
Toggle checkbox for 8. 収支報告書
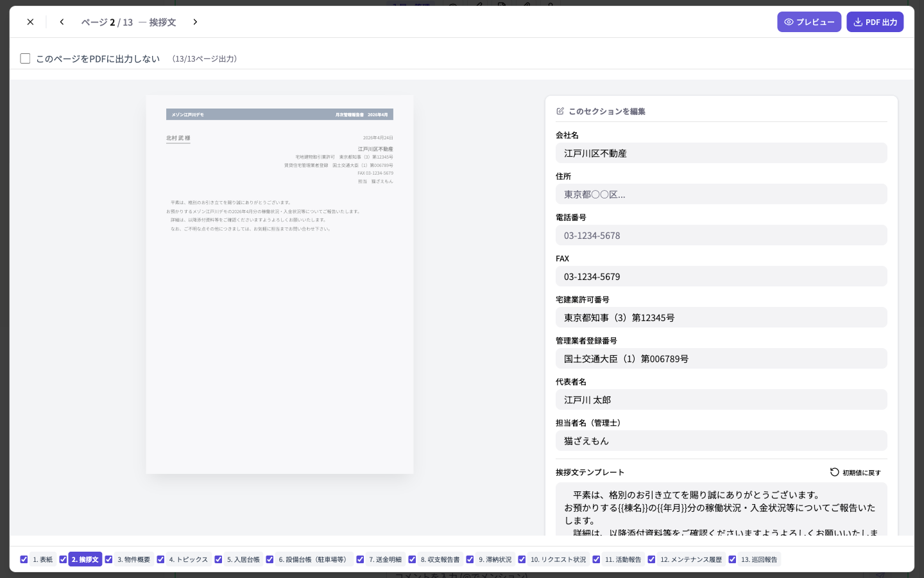[412, 559]
